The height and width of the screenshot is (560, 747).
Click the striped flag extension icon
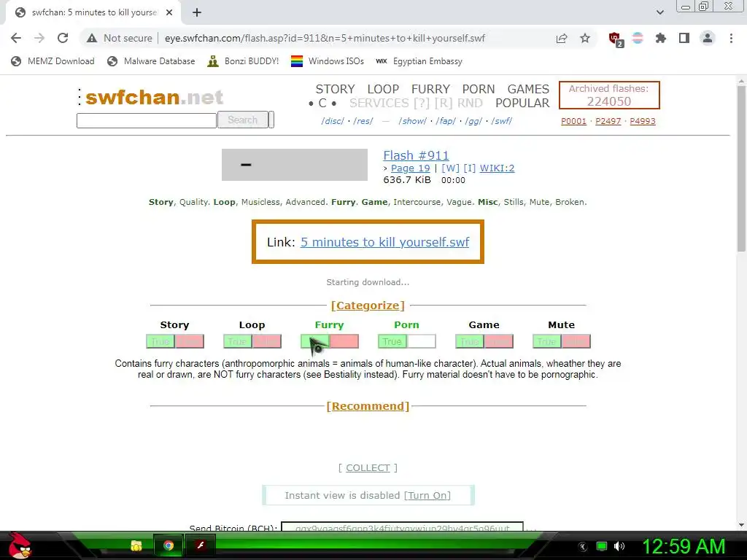click(x=638, y=38)
